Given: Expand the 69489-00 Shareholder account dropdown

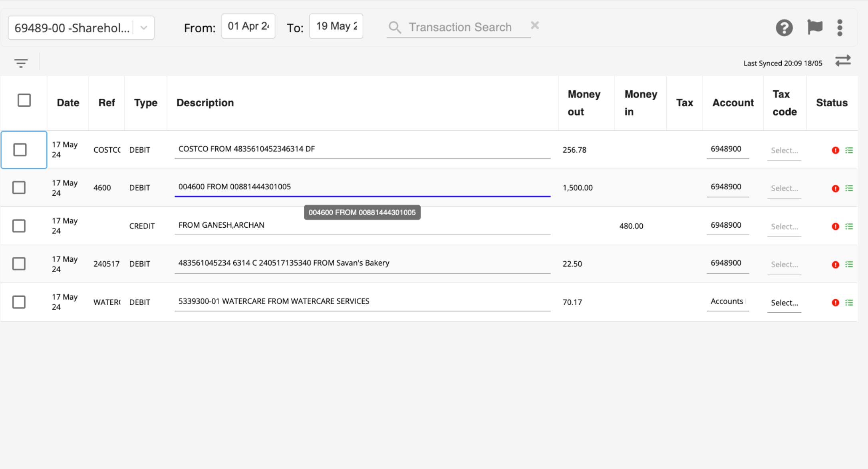Looking at the screenshot, I should pyautogui.click(x=144, y=28).
